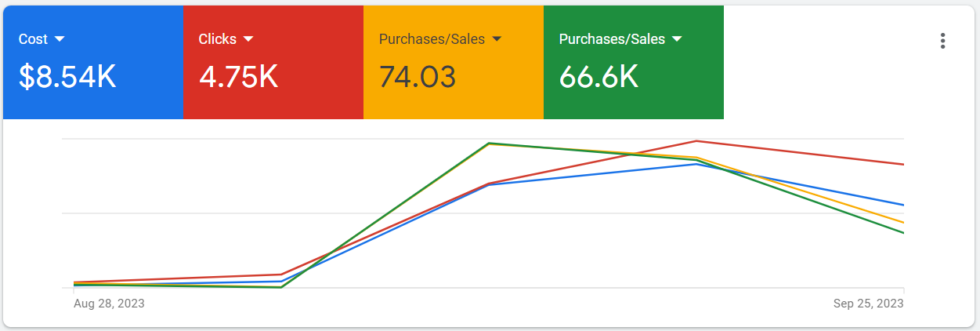980x331 pixels.
Task: Open the yellow Purchases/Sales dropdown arrow
Action: (x=496, y=39)
